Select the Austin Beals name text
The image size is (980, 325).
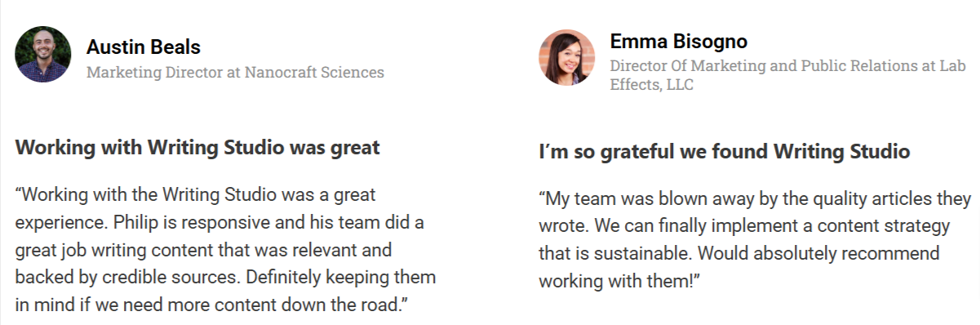144,47
